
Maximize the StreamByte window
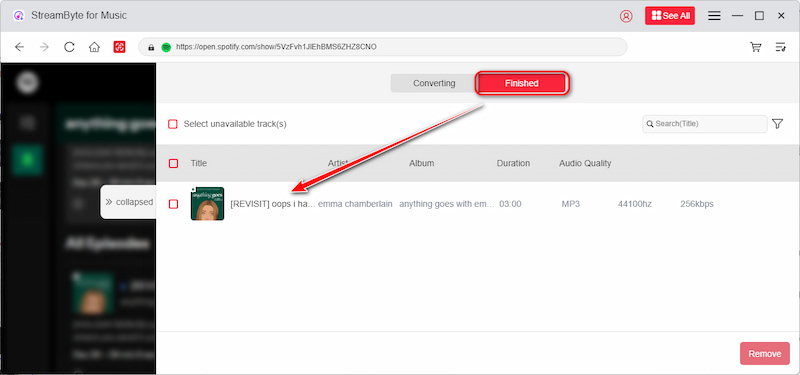tap(759, 16)
